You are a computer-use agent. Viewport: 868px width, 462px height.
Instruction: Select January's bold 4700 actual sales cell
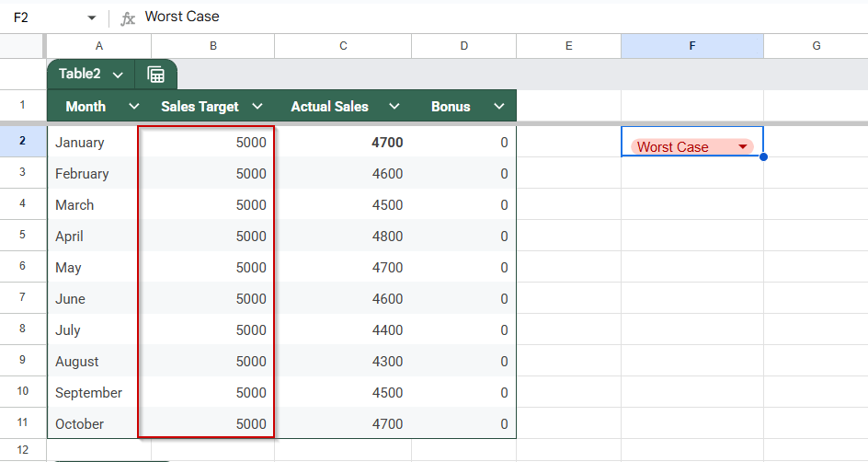pos(343,143)
